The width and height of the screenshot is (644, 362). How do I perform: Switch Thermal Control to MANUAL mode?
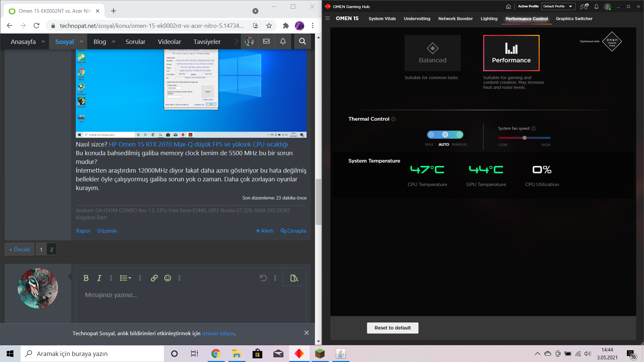(460, 135)
